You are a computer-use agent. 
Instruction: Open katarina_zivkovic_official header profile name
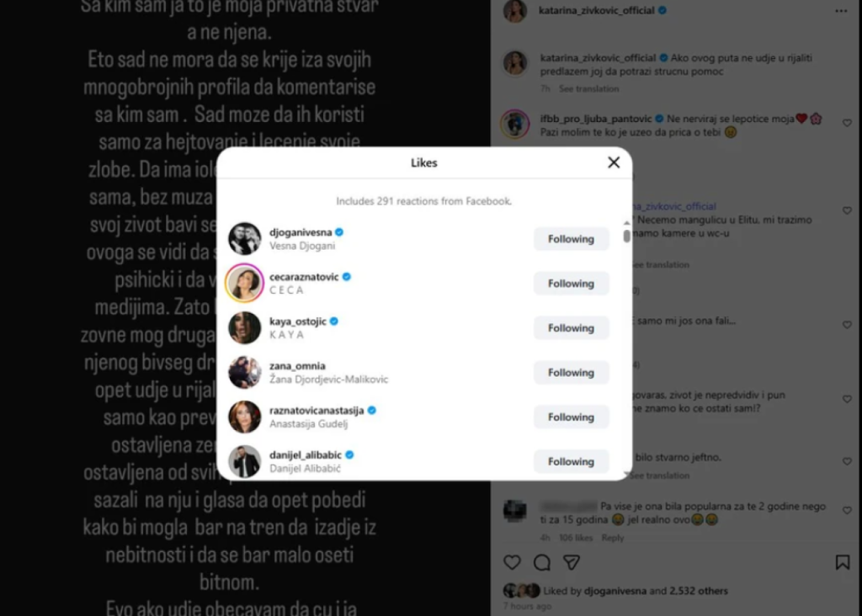pyautogui.click(x=597, y=10)
